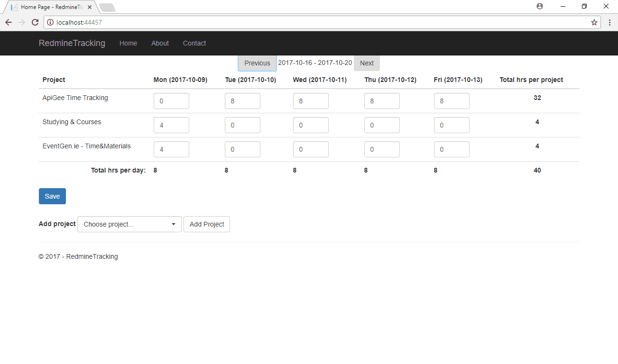Go to Home nav item
This screenshot has height=364, width=618.
tap(129, 43)
